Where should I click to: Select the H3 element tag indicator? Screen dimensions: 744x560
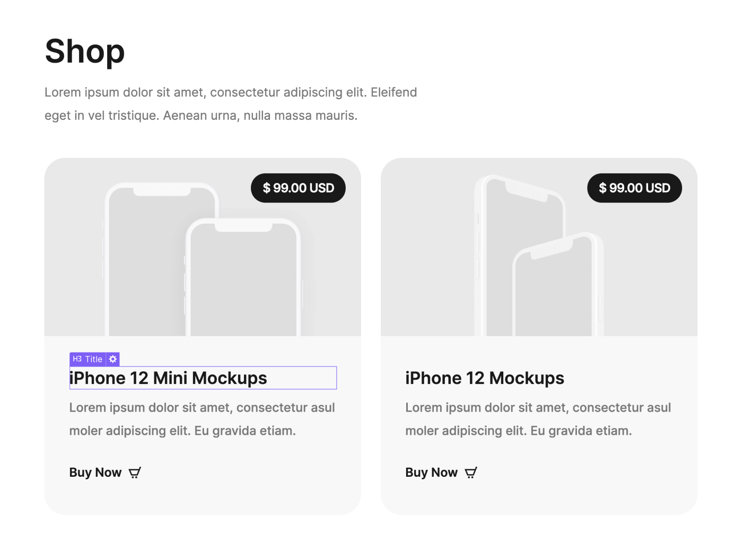point(77,359)
